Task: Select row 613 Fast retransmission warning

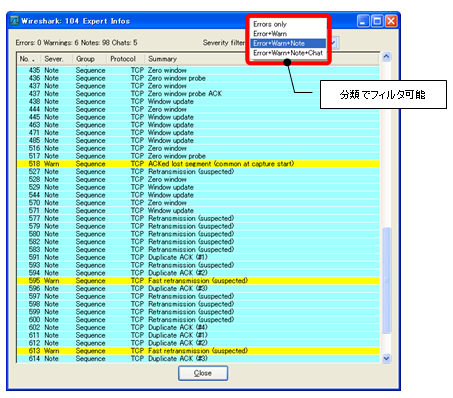Action: click(198, 351)
